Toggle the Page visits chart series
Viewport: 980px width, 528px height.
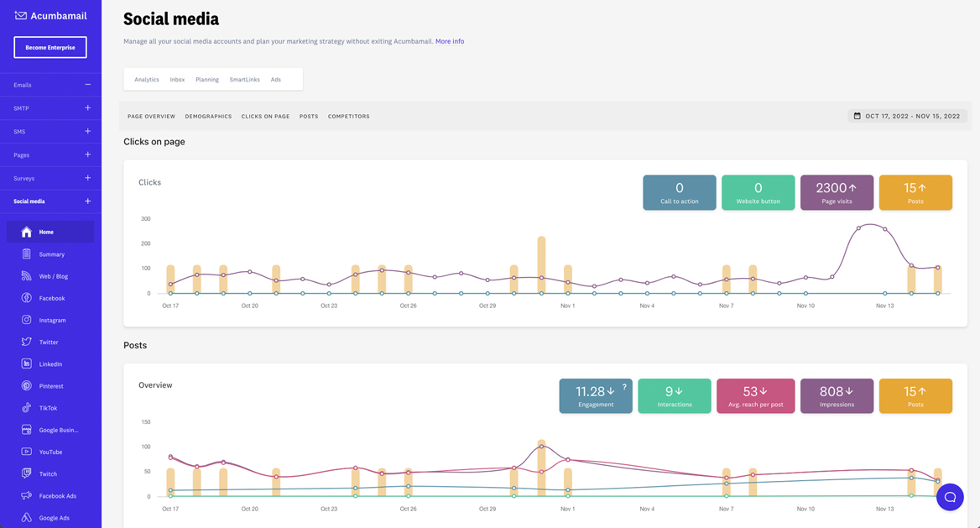point(837,192)
